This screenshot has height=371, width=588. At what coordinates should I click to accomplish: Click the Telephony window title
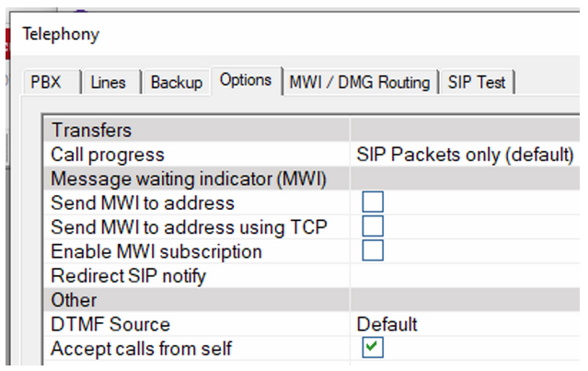pyautogui.click(x=62, y=34)
